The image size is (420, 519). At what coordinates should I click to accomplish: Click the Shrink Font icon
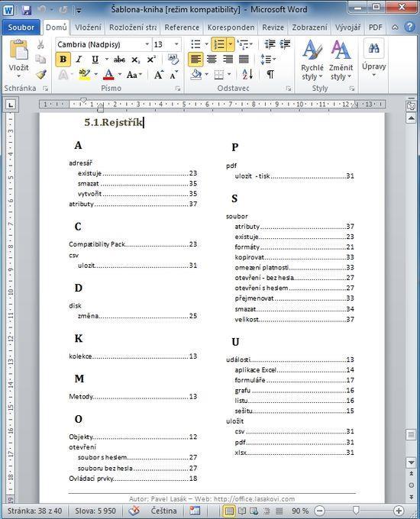click(x=173, y=75)
